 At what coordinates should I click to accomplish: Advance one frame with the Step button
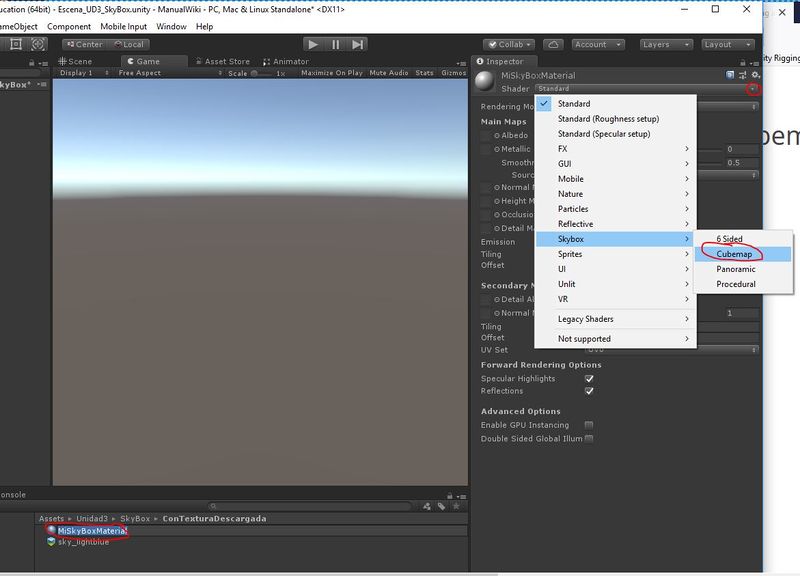coord(358,44)
